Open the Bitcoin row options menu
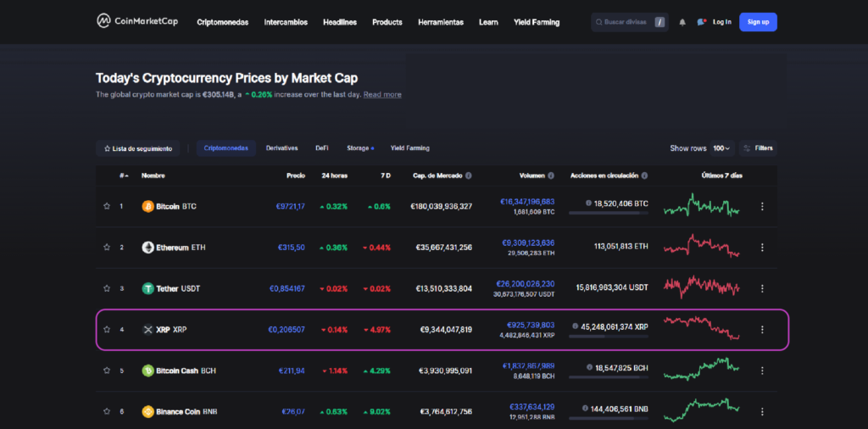This screenshot has width=868, height=429. (x=762, y=206)
